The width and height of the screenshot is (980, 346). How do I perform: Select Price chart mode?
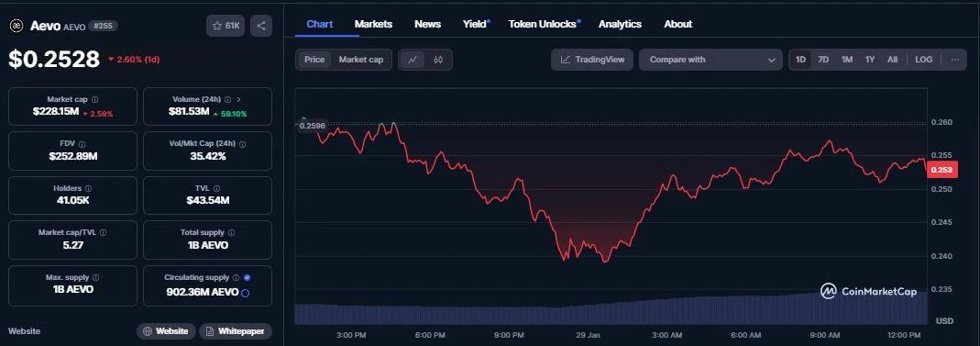(314, 60)
